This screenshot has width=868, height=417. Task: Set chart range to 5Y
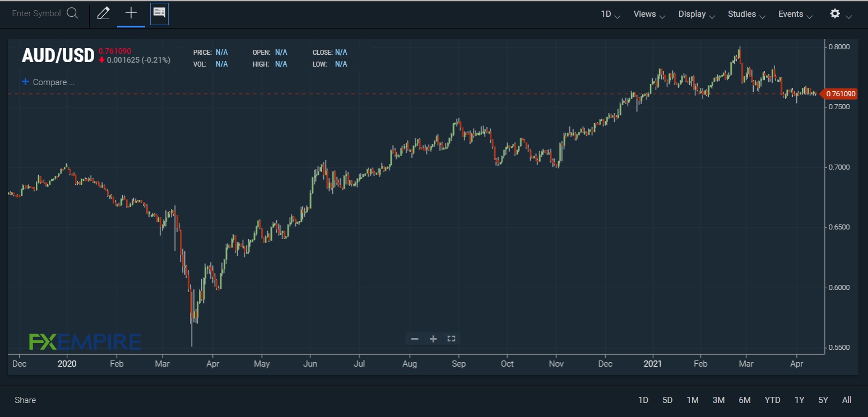coord(823,400)
